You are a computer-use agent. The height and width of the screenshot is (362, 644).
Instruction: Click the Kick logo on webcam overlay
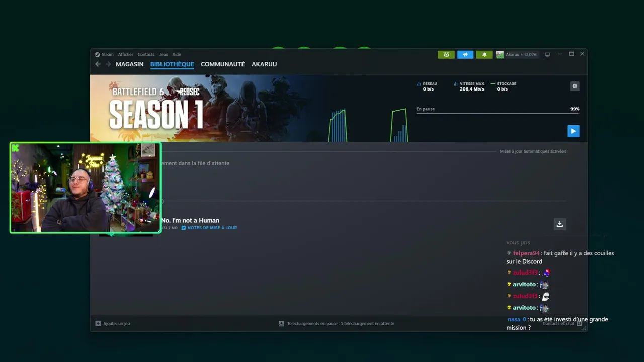(16, 148)
